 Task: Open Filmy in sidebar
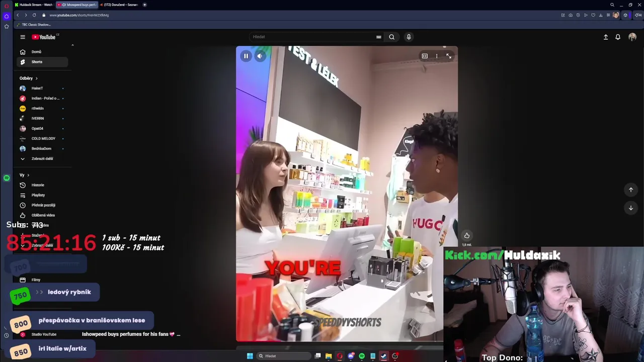42,280
